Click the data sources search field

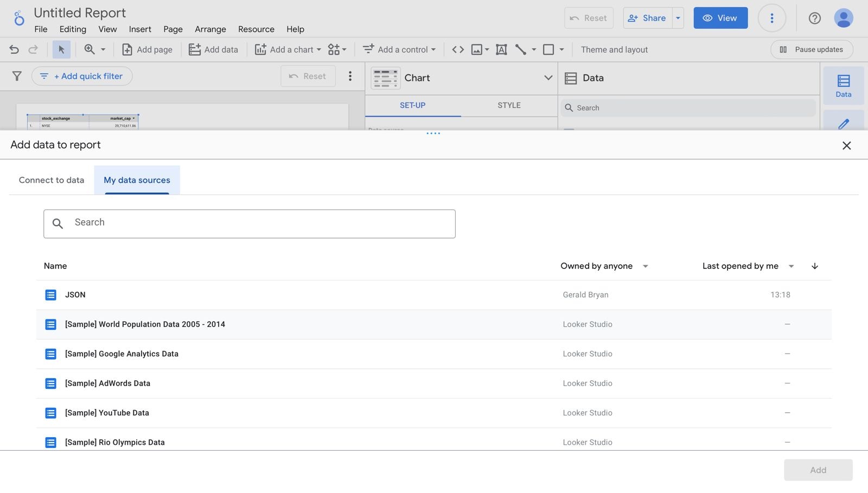(250, 224)
